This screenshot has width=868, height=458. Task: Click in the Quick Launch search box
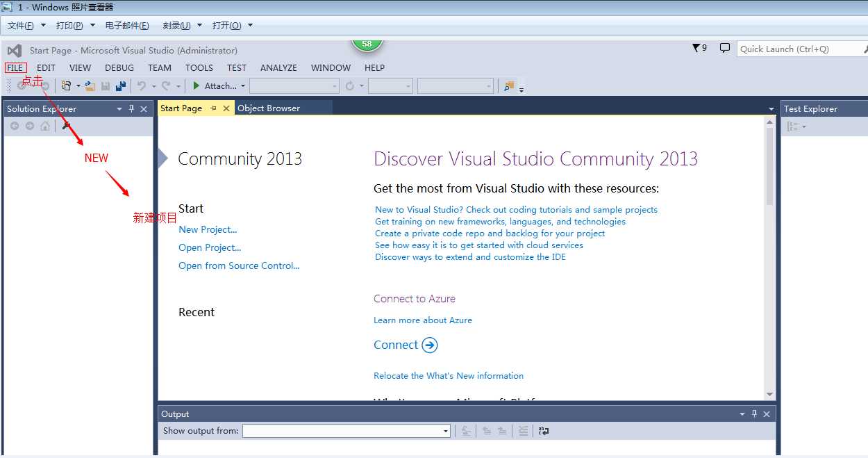(799, 49)
